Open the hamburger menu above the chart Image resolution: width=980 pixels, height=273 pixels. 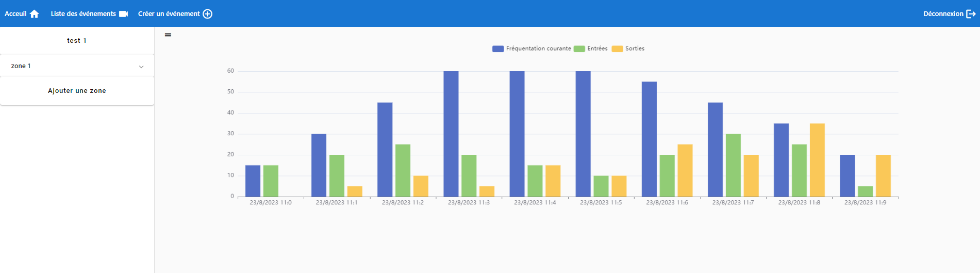click(x=168, y=35)
